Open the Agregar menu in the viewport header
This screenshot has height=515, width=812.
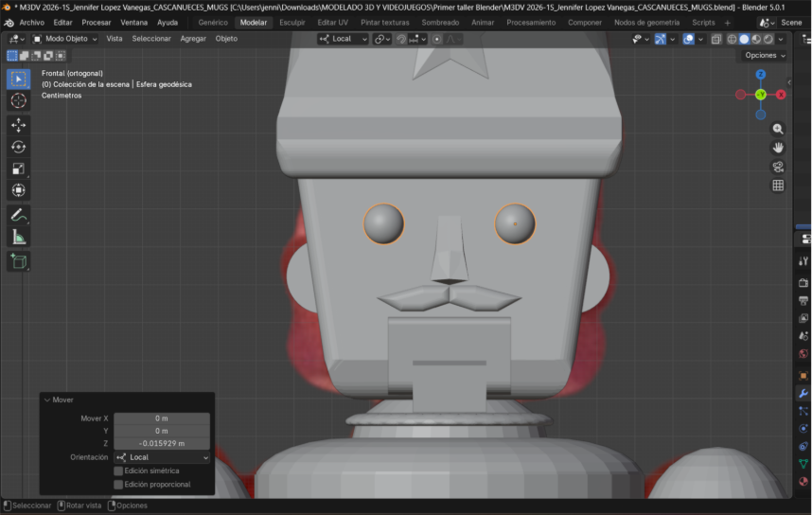pyautogui.click(x=193, y=39)
